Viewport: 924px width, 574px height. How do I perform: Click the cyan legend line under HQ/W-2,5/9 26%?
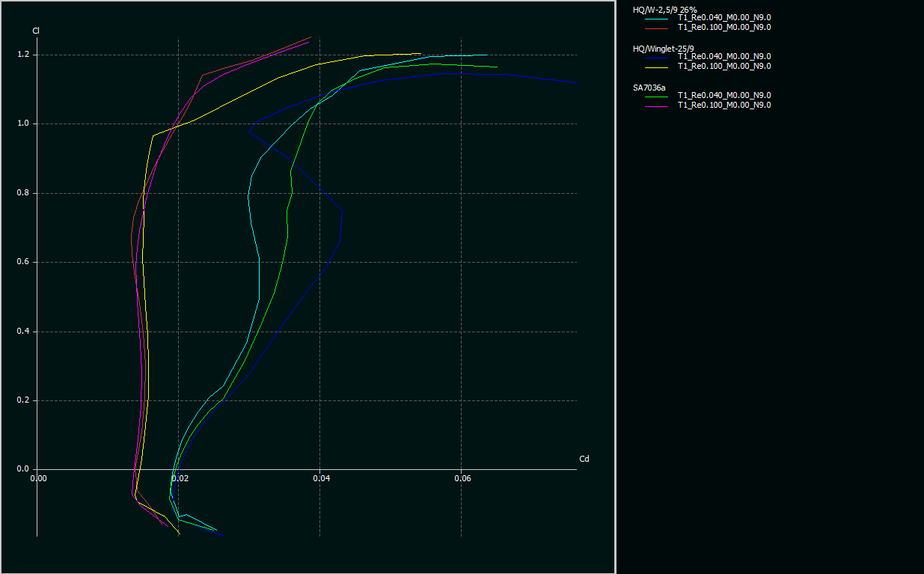[657, 18]
